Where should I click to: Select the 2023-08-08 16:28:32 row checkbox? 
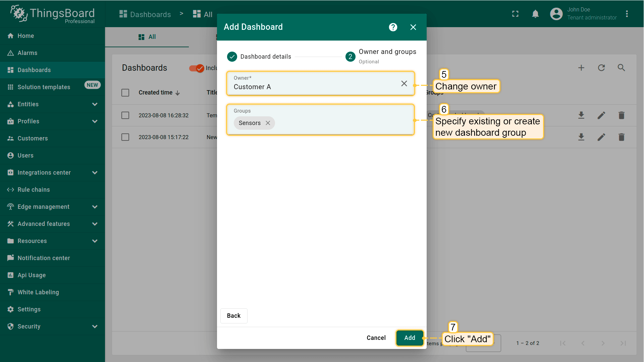click(125, 115)
